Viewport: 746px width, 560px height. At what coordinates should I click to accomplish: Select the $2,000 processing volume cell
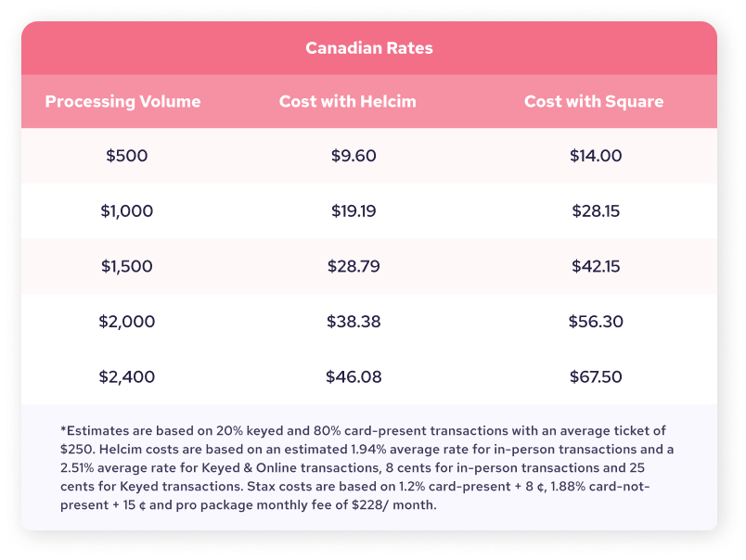point(126,322)
